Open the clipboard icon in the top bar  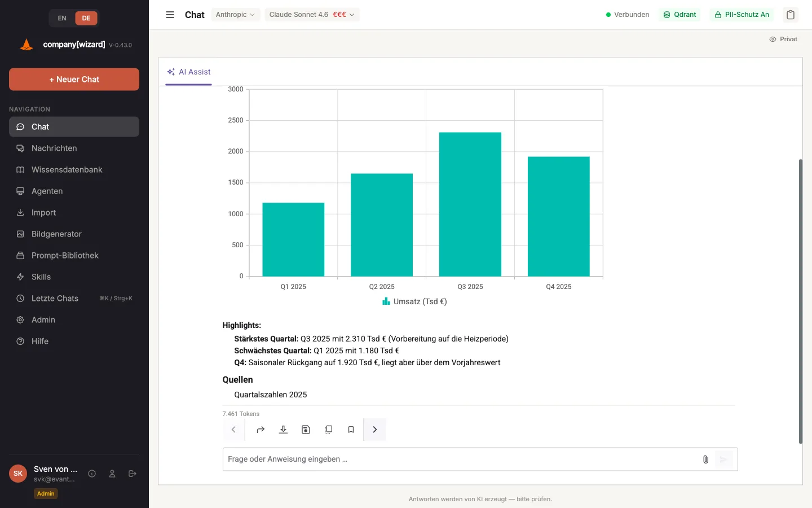pyautogui.click(x=791, y=15)
